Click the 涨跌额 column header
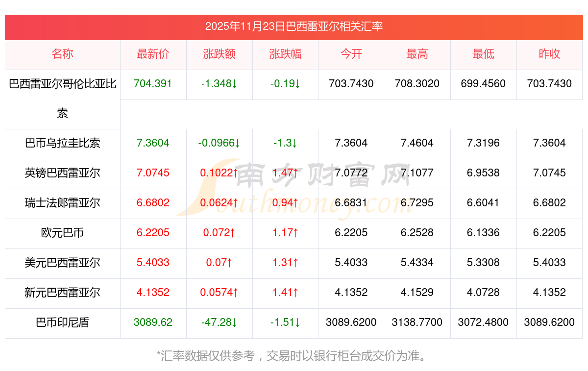The image size is (588, 371). click(219, 54)
